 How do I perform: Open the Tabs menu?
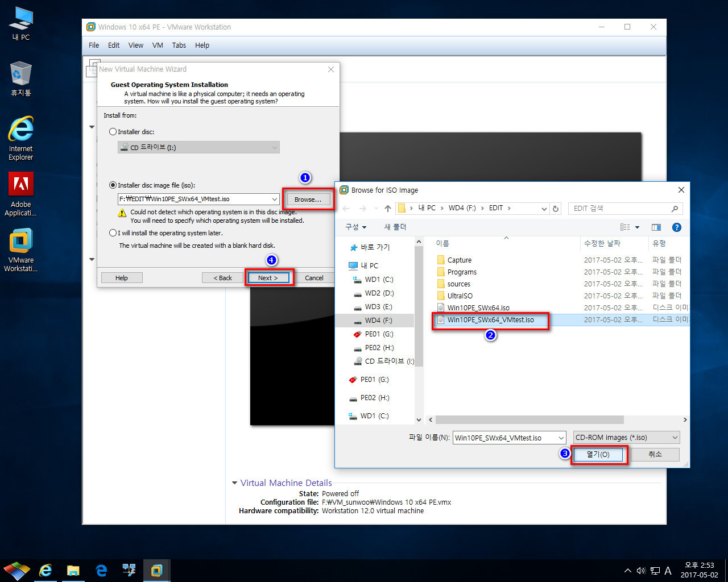[179, 45]
